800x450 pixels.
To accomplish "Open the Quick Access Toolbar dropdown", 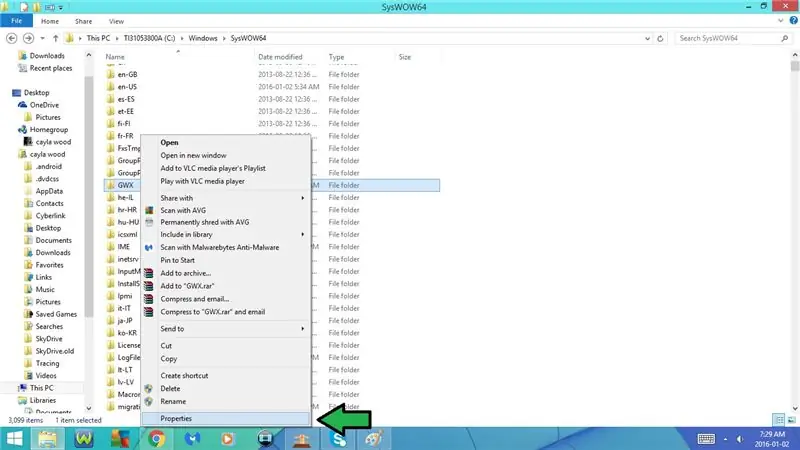I will coord(61,7).
